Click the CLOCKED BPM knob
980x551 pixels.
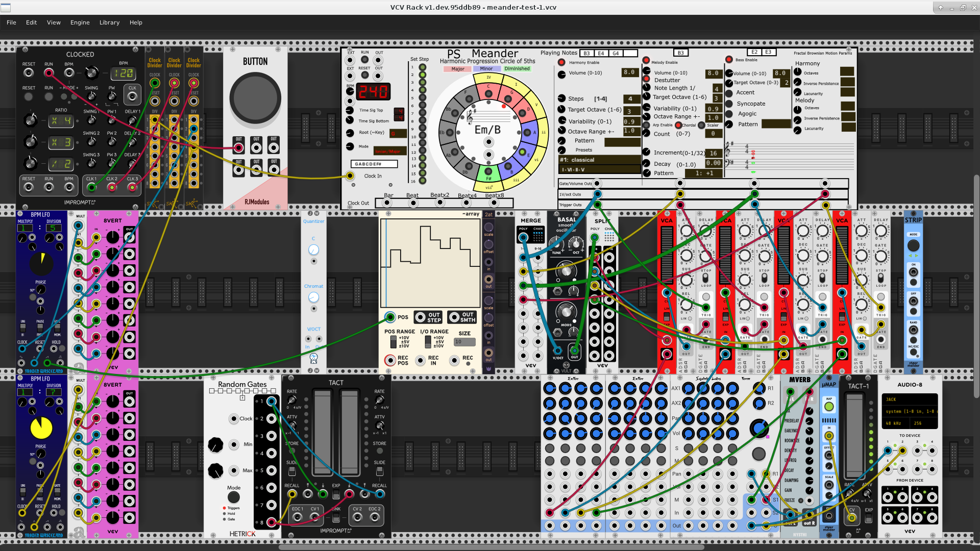91,73
